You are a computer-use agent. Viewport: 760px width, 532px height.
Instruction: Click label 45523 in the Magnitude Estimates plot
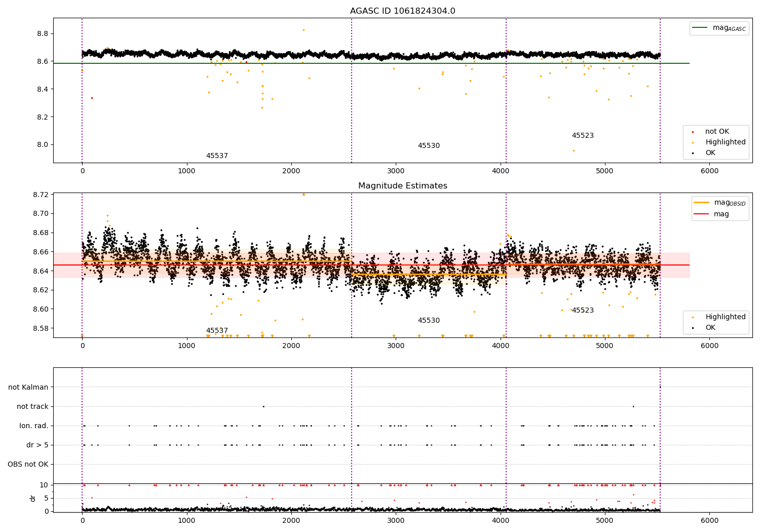(583, 310)
